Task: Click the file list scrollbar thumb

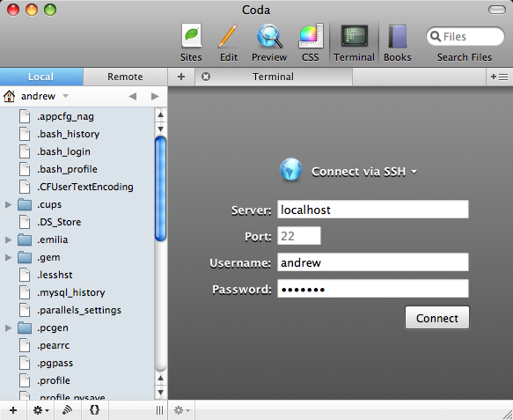Action: pyautogui.click(x=160, y=189)
